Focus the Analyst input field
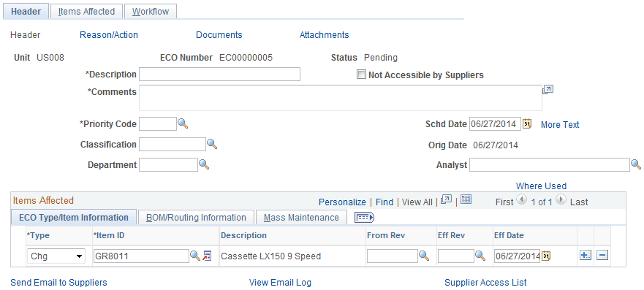The width and height of the screenshot is (644, 290). point(550,165)
